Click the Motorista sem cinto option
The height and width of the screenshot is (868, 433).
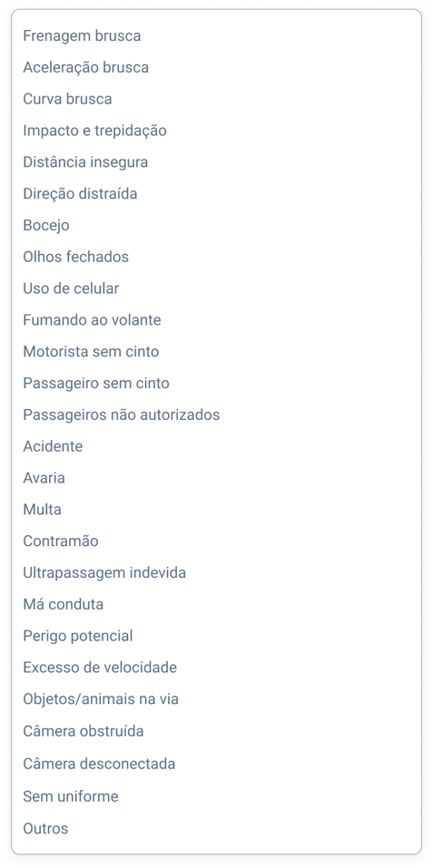coord(216,352)
